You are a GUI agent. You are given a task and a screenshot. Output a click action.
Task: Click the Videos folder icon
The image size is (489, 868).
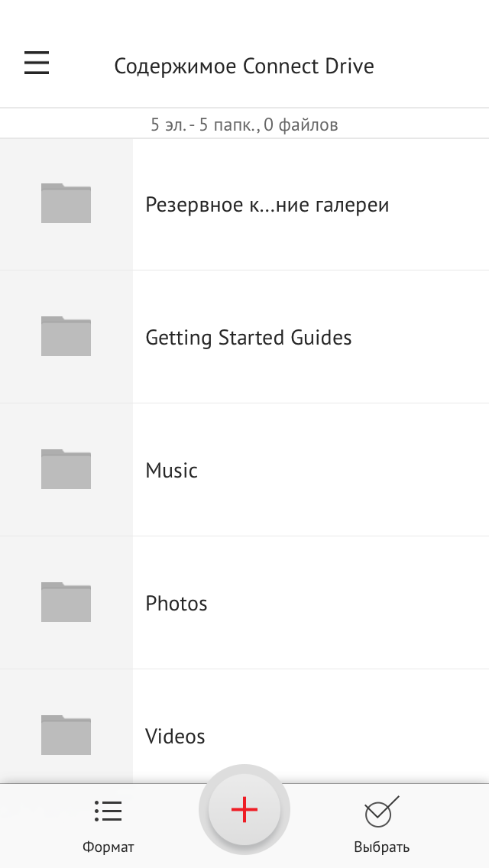click(x=66, y=734)
